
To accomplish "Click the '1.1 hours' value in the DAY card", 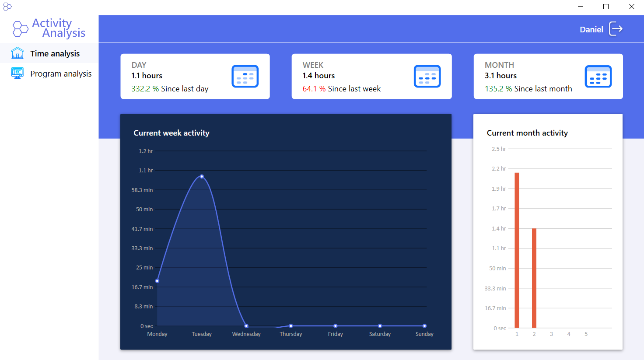I will coord(147,76).
